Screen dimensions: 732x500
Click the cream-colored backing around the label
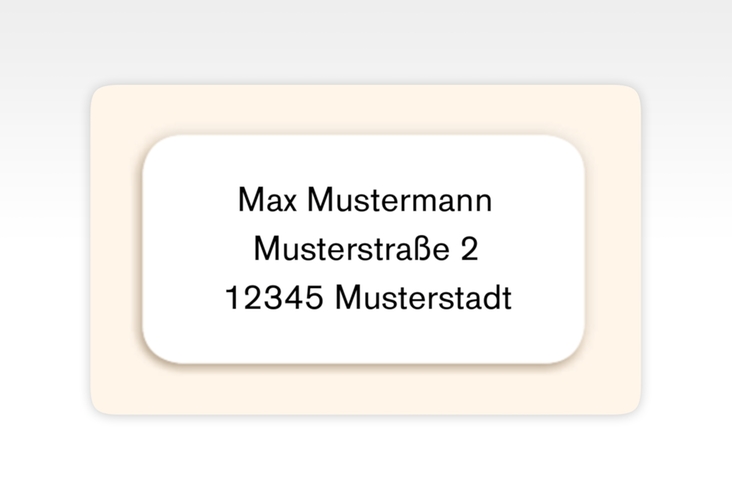point(116,250)
